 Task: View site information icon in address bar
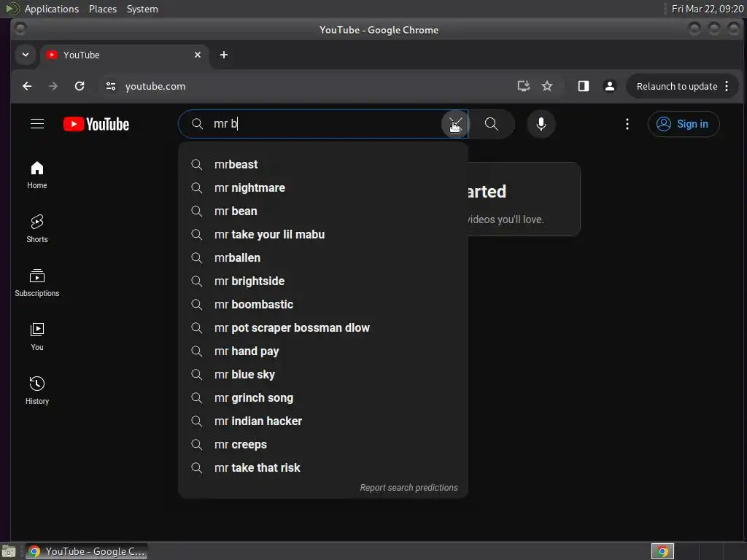(x=111, y=86)
